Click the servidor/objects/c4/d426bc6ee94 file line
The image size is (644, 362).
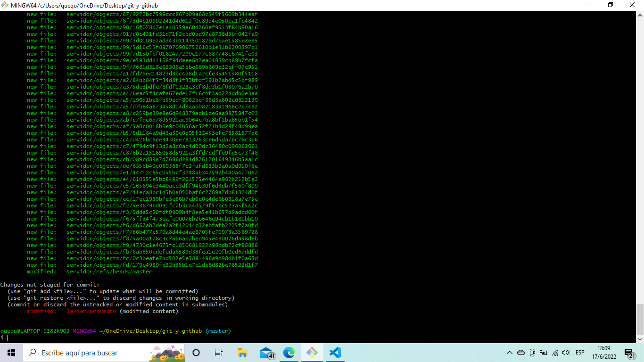click(x=142, y=140)
